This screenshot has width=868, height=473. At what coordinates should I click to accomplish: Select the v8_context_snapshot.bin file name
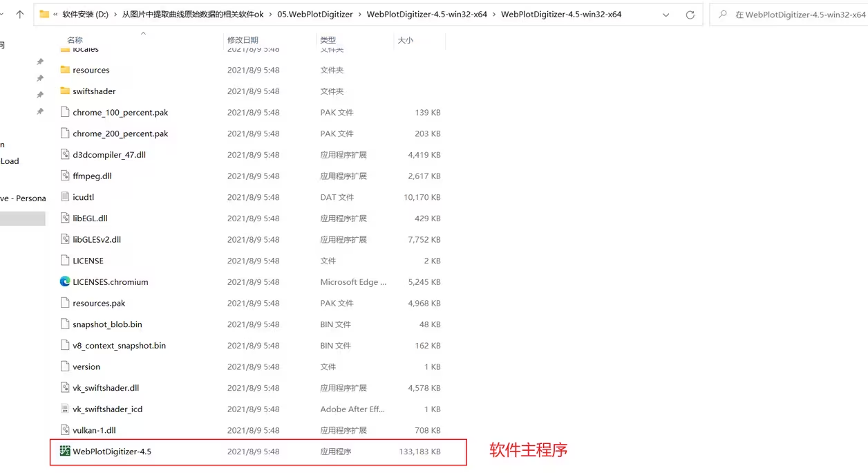coord(119,345)
